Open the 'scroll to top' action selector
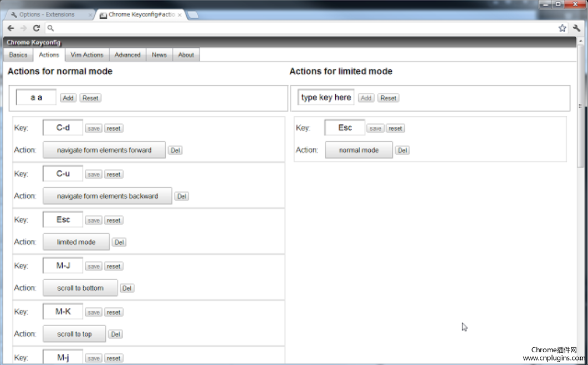The height and width of the screenshot is (365, 588). pos(74,334)
